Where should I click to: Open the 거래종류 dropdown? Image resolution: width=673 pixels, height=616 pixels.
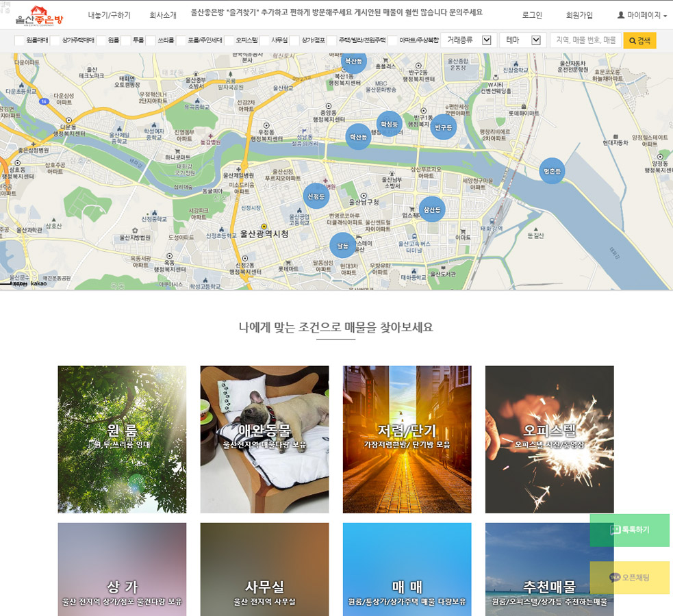468,40
